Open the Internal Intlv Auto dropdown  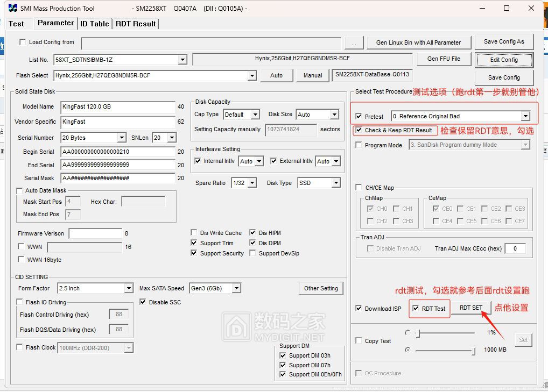(x=259, y=161)
